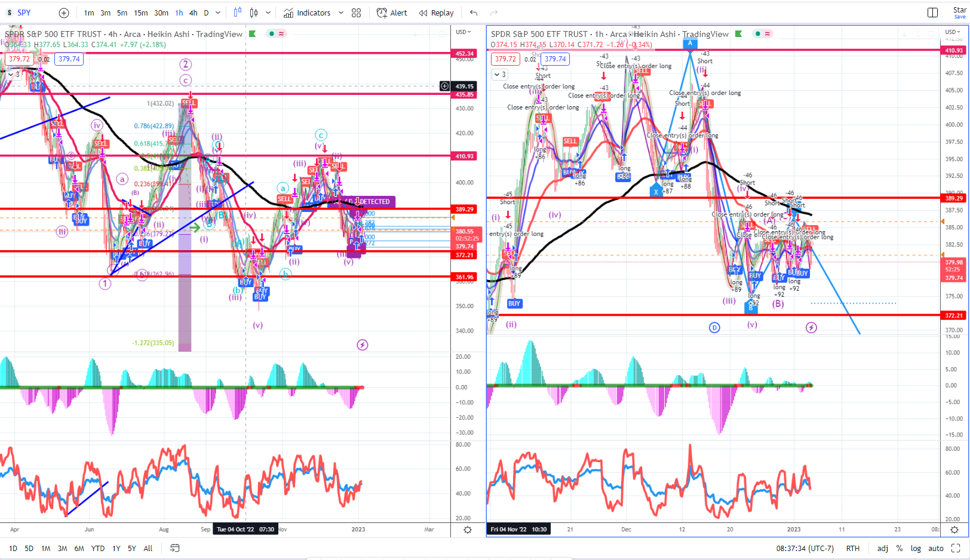Open the chart layout selector icon
970x560 pixels.
[x=932, y=13]
